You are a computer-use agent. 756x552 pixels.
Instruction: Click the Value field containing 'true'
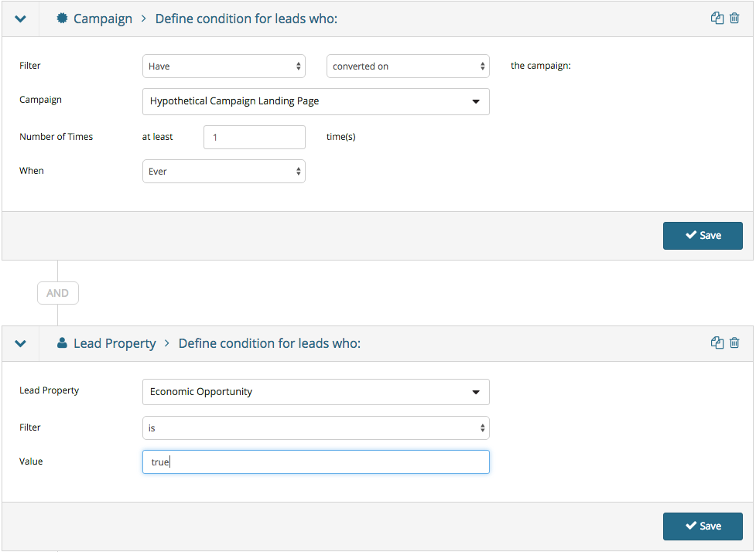click(x=316, y=462)
